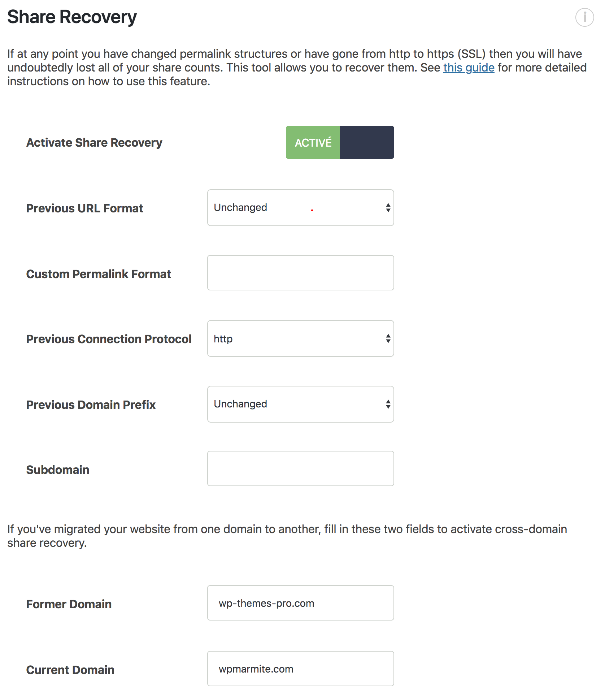Click the green ACTIVÉ side of toggle
605x700 pixels.
click(x=313, y=142)
